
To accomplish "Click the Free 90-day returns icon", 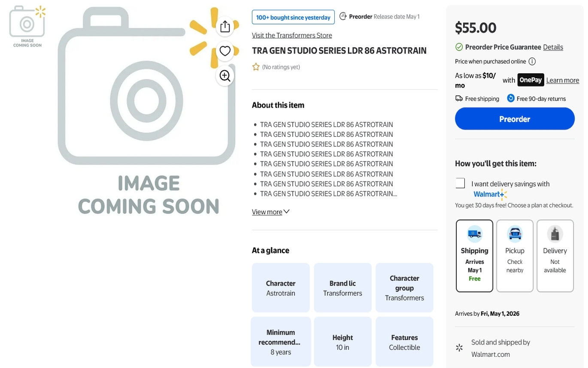I will pos(511,98).
